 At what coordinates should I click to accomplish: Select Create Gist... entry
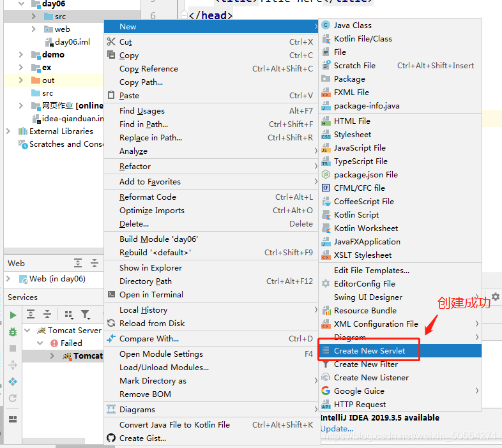click(211, 438)
